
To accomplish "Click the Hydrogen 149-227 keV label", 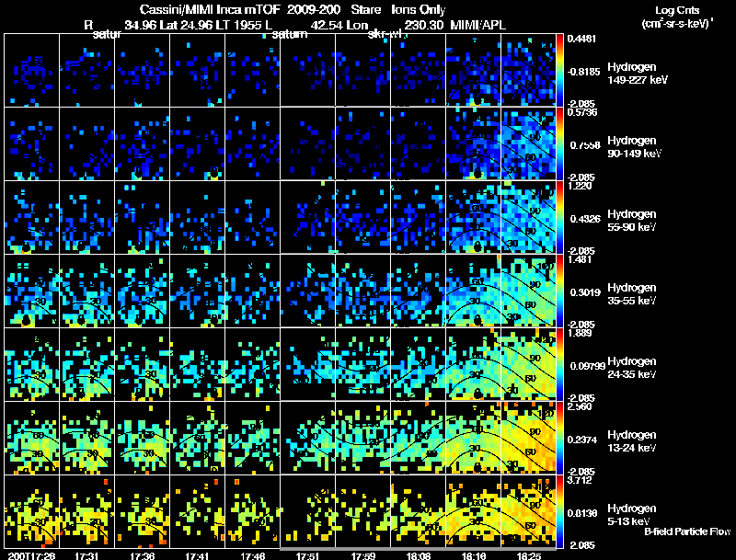I will tap(637, 74).
